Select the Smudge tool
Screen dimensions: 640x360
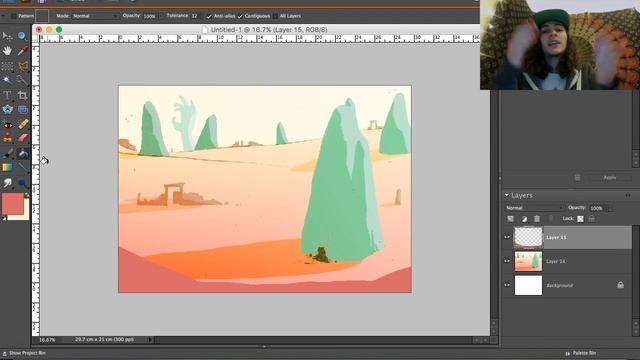click(x=7, y=182)
